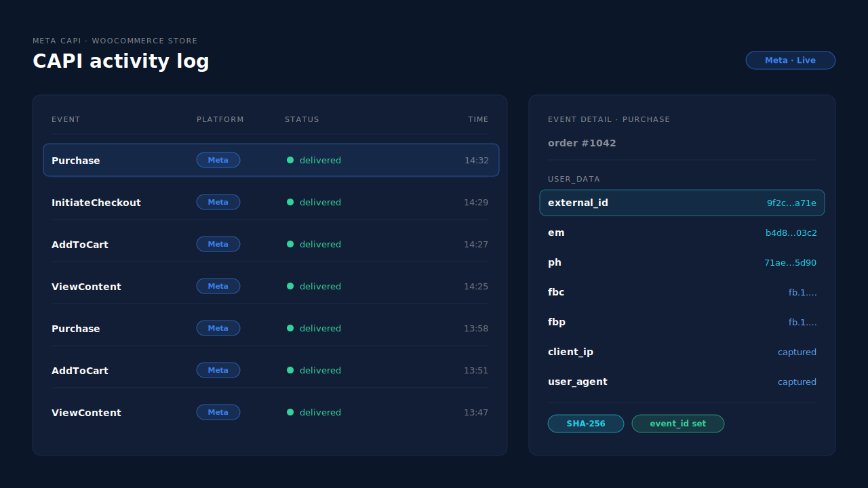Select the external_id user data row
The width and height of the screenshot is (868, 488).
[682, 203]
